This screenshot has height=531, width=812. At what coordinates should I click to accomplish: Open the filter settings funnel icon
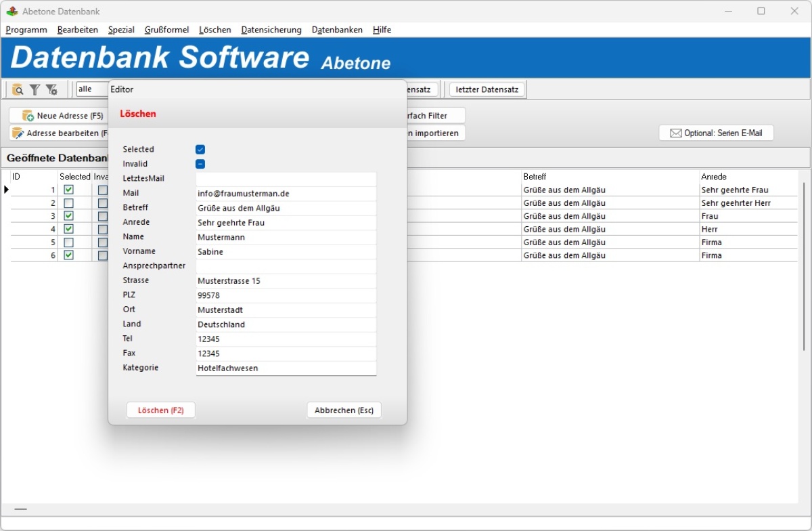click(x=52, y=89)
